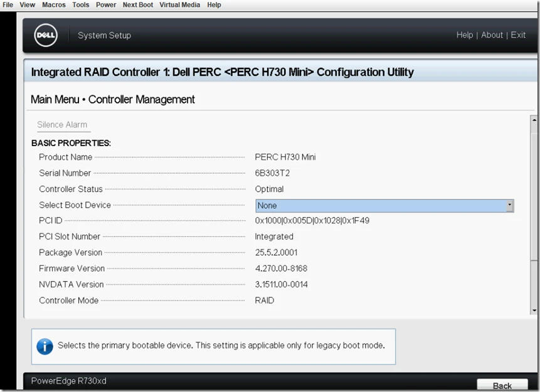The width and height of the screenshot is (540, 392).
Task: Click the Package Version value 25.5.2.0001
Action: click(276, 253)
